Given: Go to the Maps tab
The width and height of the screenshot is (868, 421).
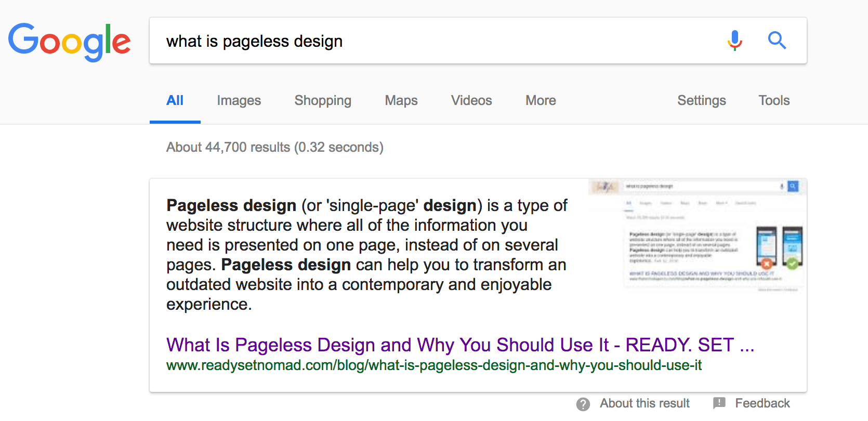Looking at the screenshot, I should point(401,101).
